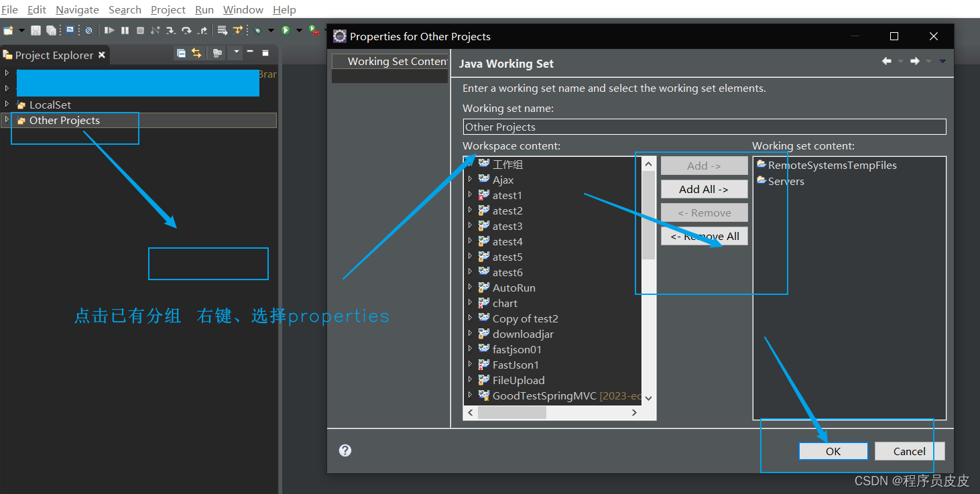Expand the LocalSet working set

pyautogui.click(x=7, y=104)
